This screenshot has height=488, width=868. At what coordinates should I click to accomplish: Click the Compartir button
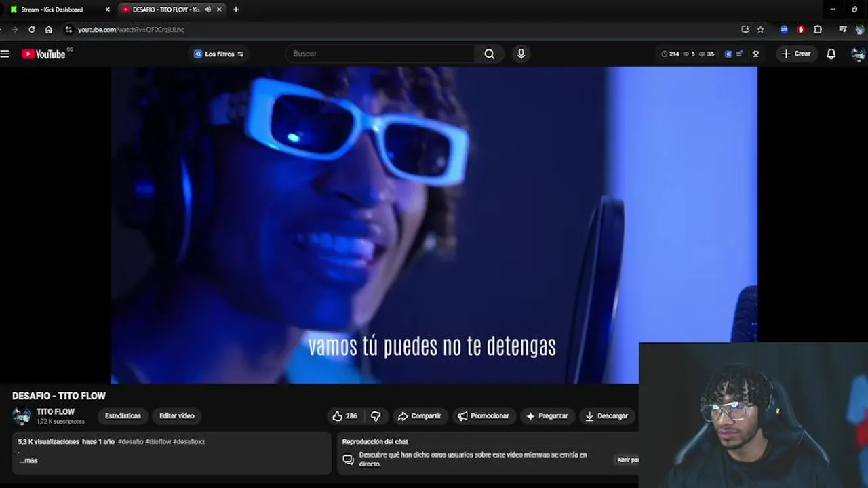[x=419, y=416]
